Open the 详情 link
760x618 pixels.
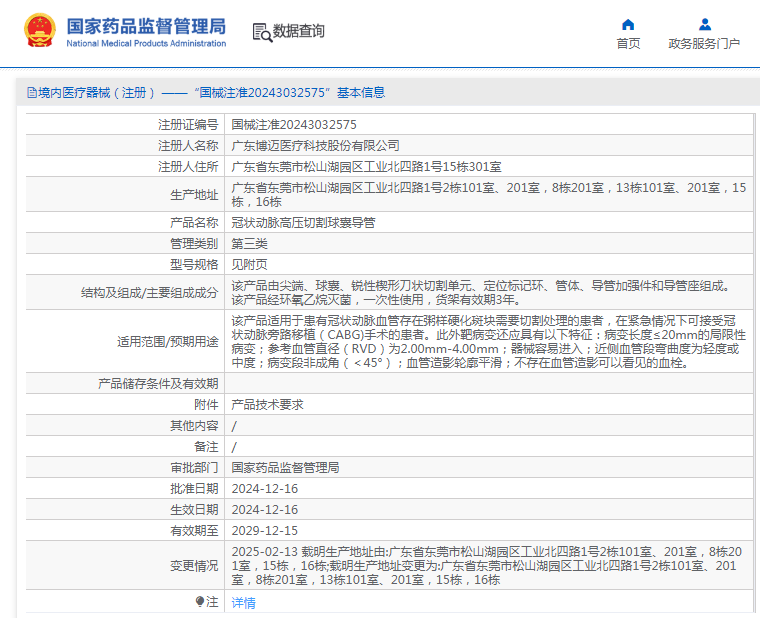pos(243,602)
